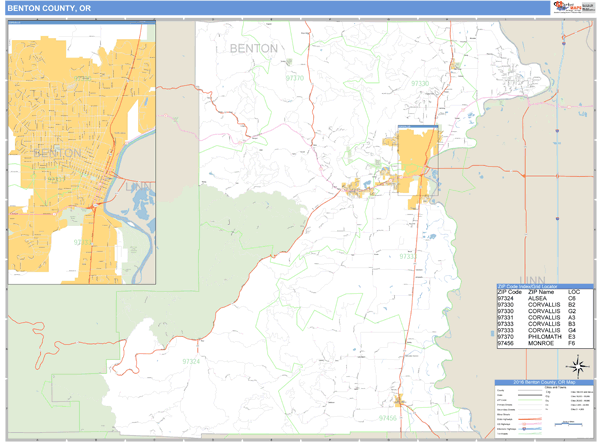Click the 97330 ZIP label on map
Screen dimensions: 600x442
pos(420,83)
